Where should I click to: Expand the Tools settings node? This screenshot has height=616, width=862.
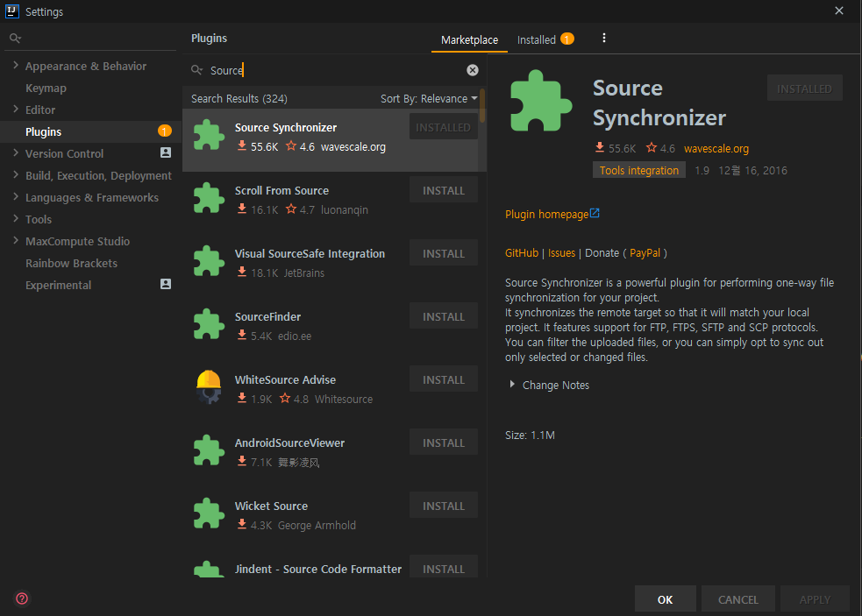point(16,219)
